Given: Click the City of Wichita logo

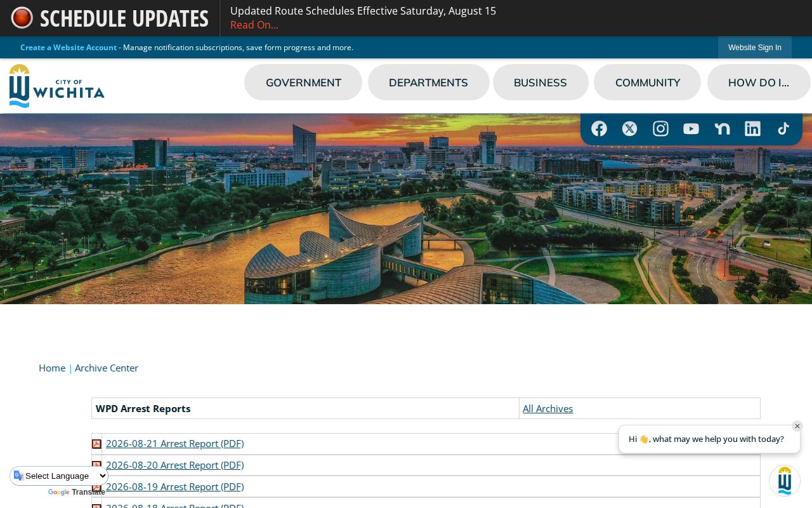Looking at the screenshot, I should click(57, 86).
